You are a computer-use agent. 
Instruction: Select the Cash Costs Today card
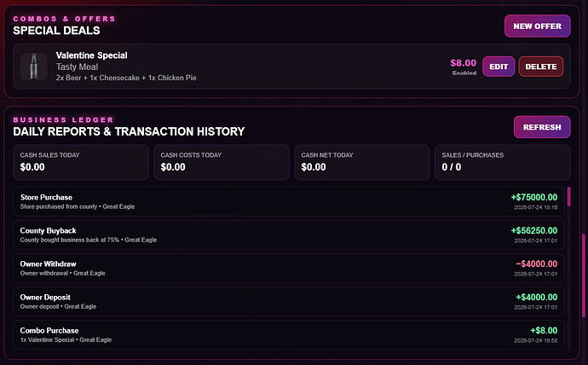pyautogui.click(x=222, y=162)
